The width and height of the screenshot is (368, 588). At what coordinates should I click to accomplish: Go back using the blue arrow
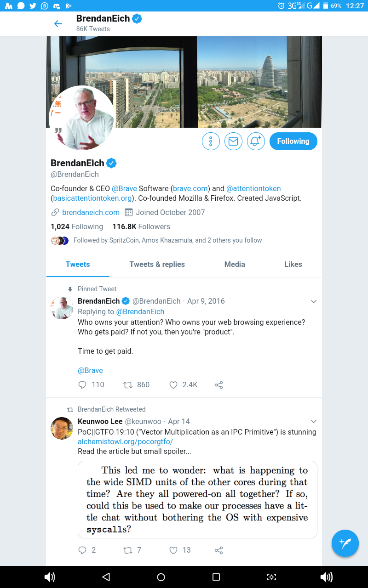coord(58,24)
